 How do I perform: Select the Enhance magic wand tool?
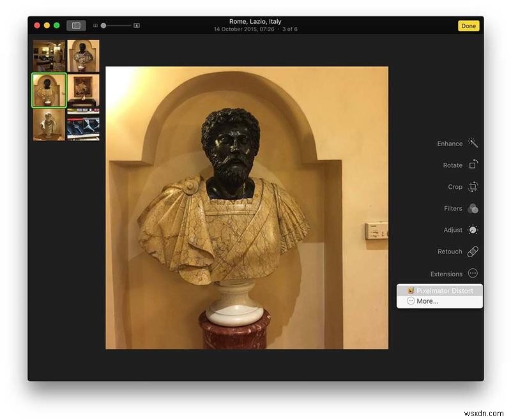pyautogui.click(x=472, y=143)
